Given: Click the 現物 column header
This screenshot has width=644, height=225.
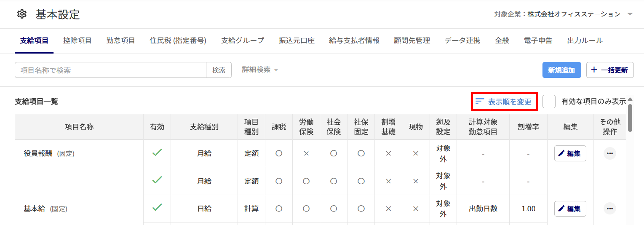Looking at the screenshot, I should (416, 127).
